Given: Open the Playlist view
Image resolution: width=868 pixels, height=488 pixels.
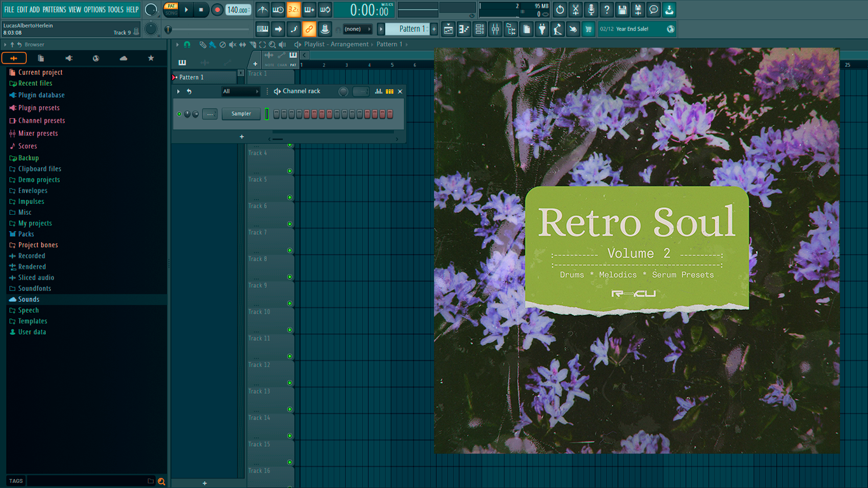Looking at the screenshot, I should point(449,29).
